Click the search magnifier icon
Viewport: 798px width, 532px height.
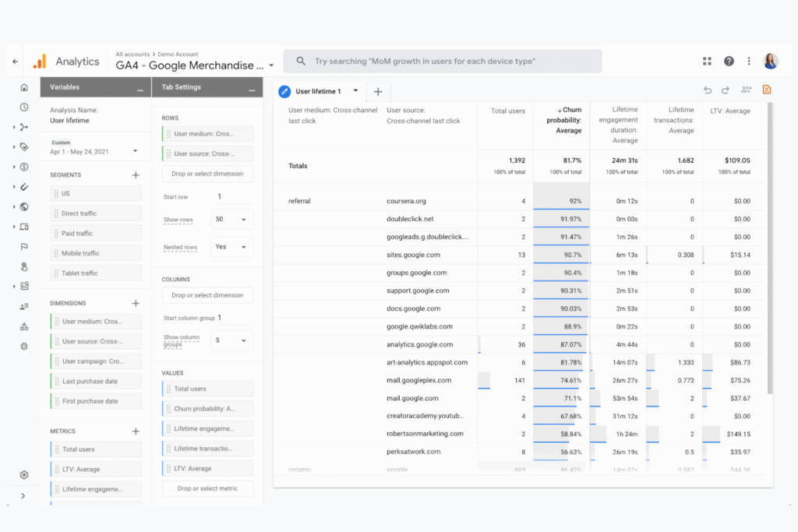click(301, 61)
